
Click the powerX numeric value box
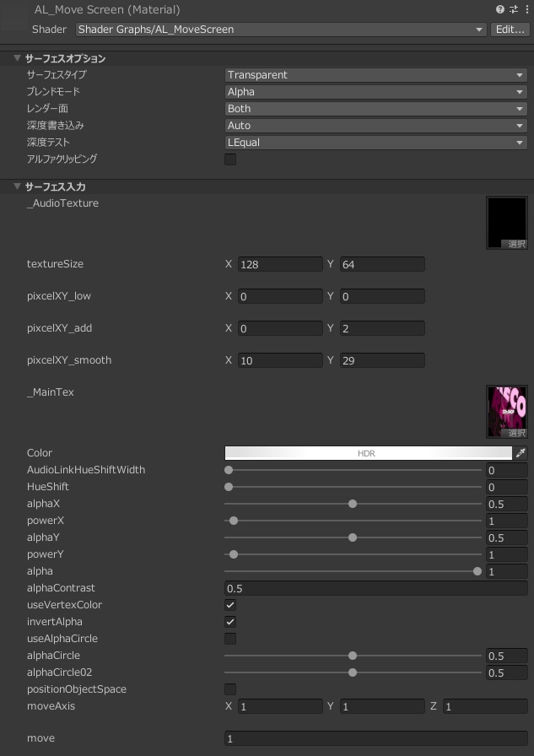[x=506, y=521]
